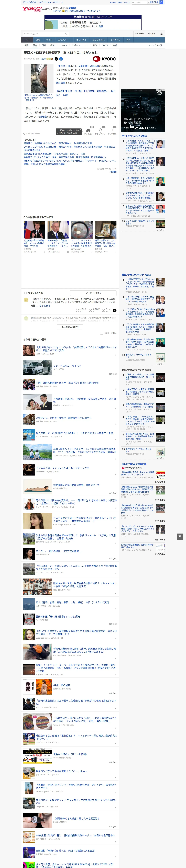This screenshot has height=868, width=186.
Task: Select the トップ navigation tab
Action: tap(27, 40)
